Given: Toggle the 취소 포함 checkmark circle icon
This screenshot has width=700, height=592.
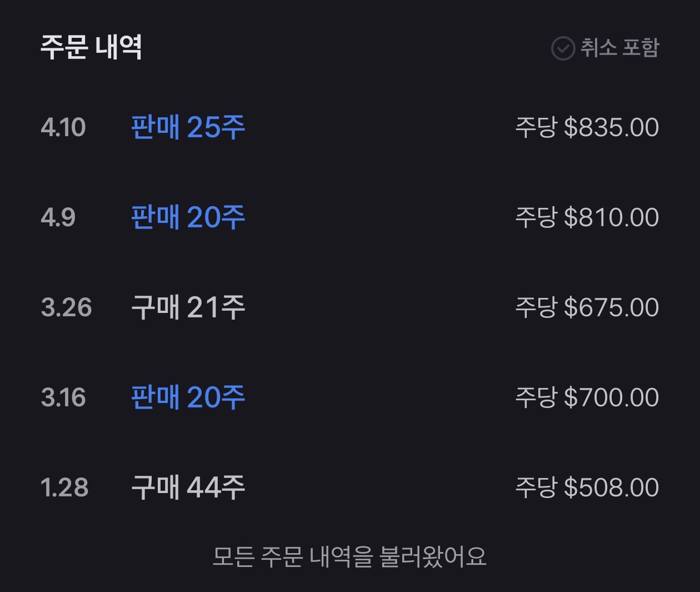Looking at the screenshot, I should coord(562,48).
